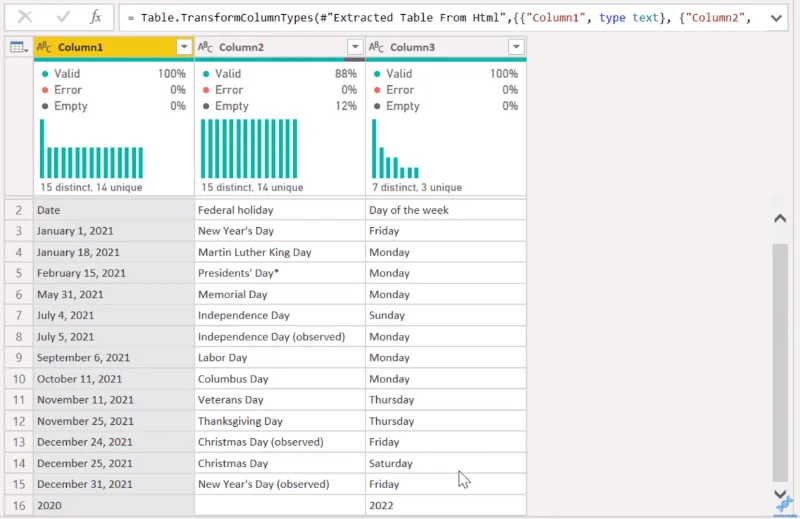This screenshot has width=800, height=519.
Task: Select the cell "Saturday"
Action: (445, 463)
